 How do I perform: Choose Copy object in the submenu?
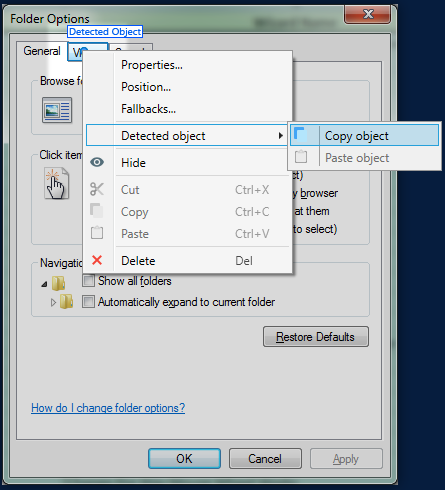click(x=364, y=135)
